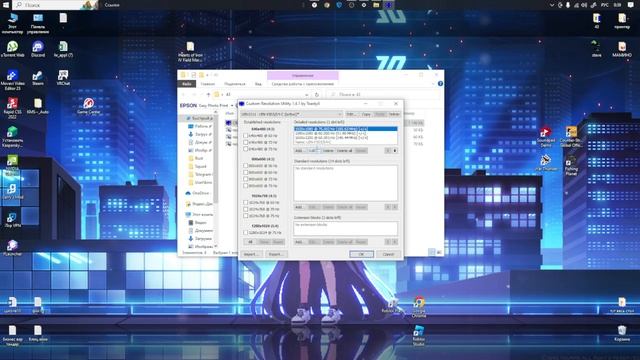This screenshot has width=640, height=360.
Task: Click Cancel in the CRU dialog
Action: click(x=388, y=254)
